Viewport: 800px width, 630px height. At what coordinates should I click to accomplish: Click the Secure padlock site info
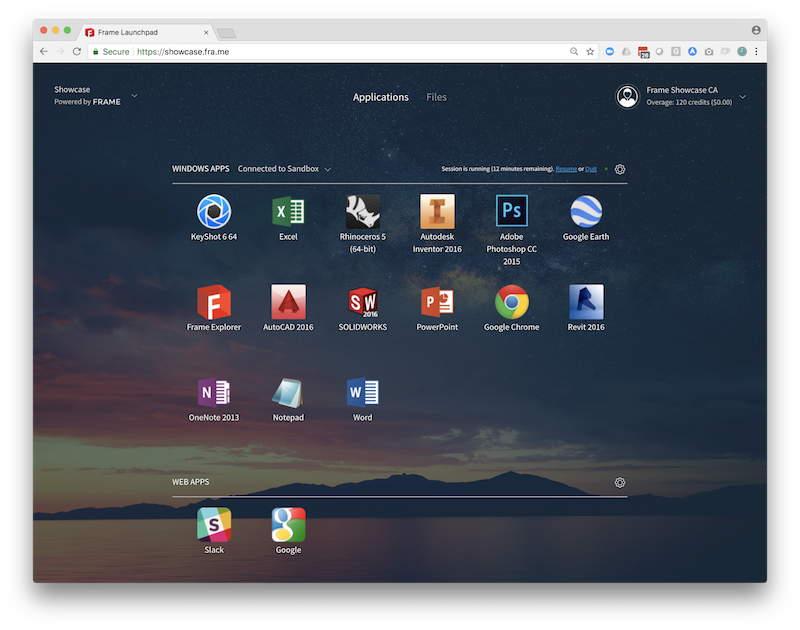111,52
